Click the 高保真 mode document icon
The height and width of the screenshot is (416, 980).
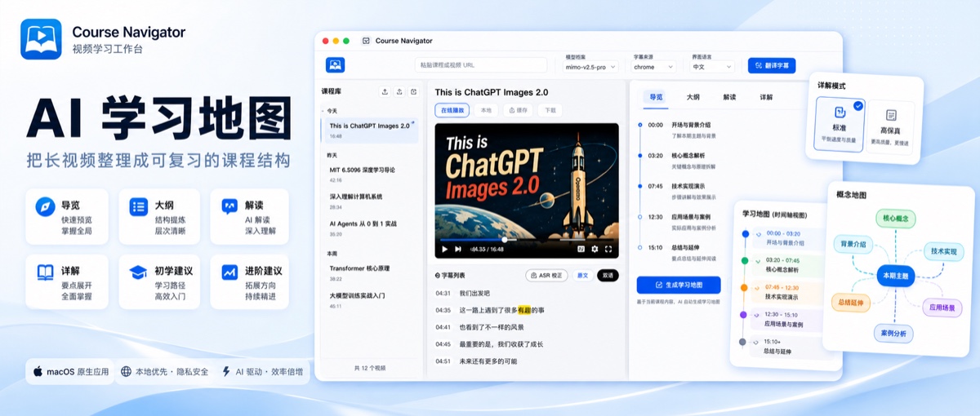coord(891,116)
